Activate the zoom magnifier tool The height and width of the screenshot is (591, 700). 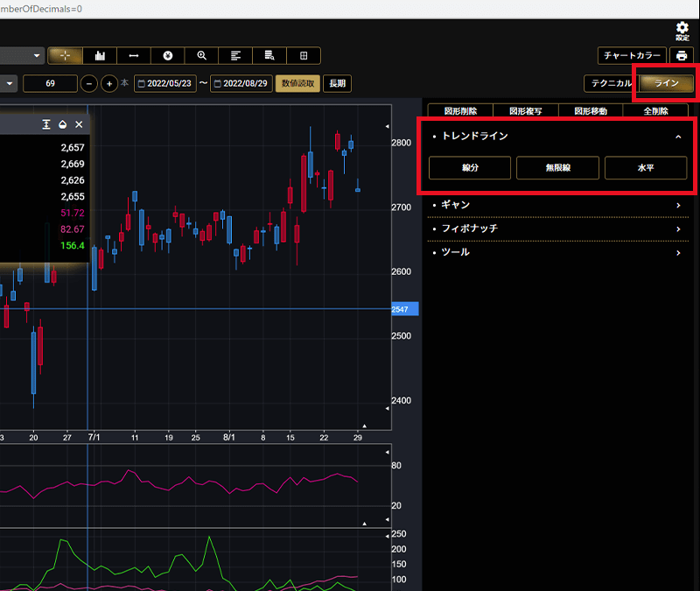tap(202, 56)
